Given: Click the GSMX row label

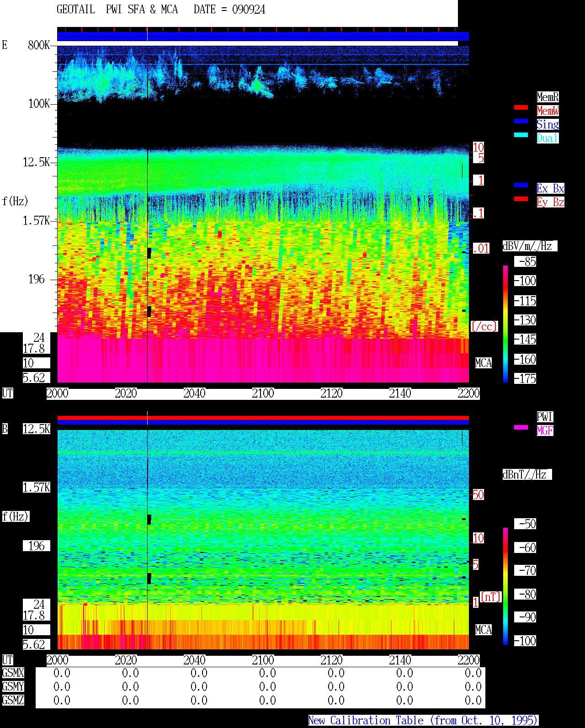Looking at the screenshot, I should click(x=13, y=673).
